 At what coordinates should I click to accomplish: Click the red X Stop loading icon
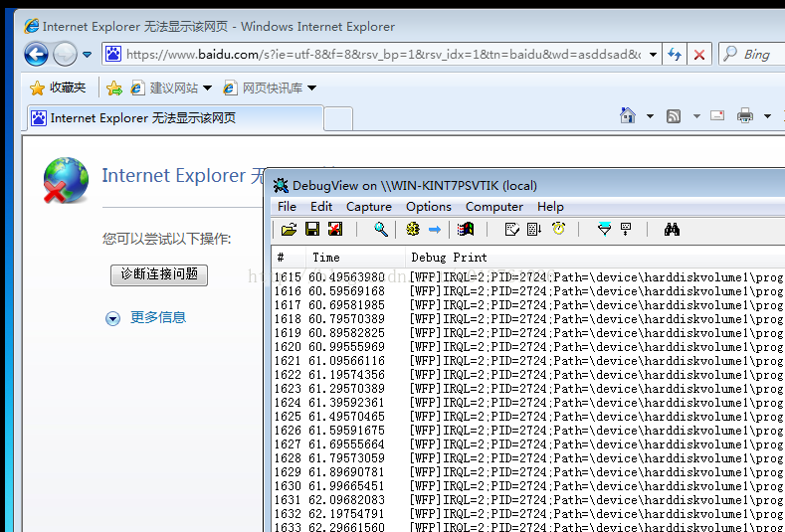tap(699, 54)
